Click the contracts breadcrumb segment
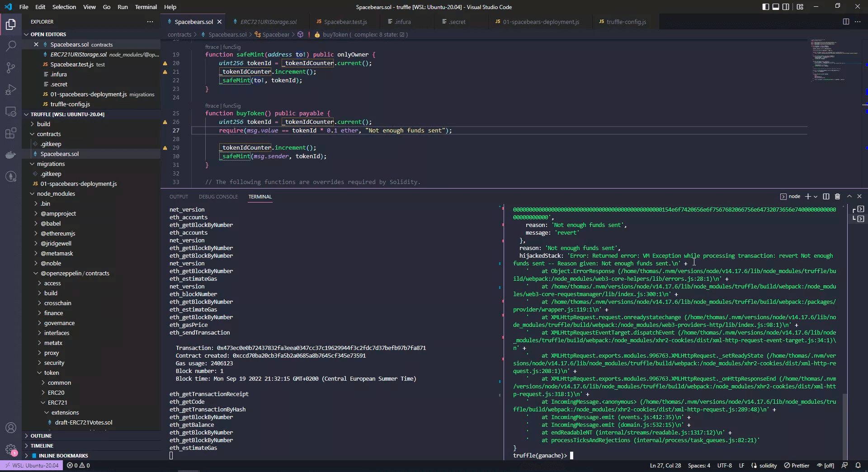The image size is (868, 472). pyautogui.click(x=179, y=34)
